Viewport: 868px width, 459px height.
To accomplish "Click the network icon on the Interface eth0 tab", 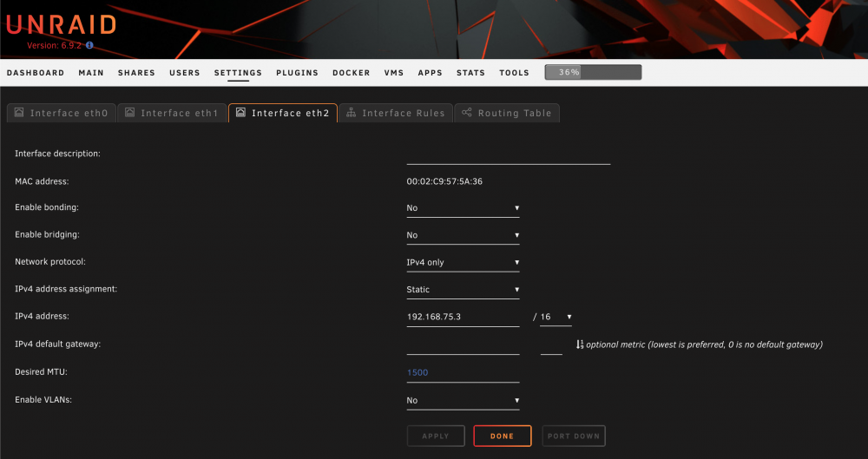I will point(19,113).
